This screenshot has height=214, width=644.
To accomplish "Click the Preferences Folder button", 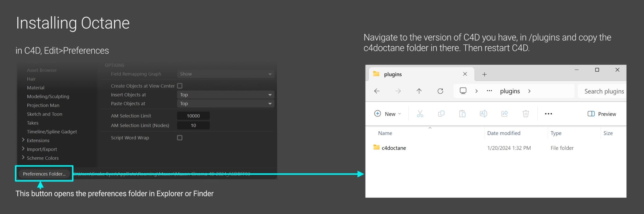I will pyautogui.click(x=44, y=174).
